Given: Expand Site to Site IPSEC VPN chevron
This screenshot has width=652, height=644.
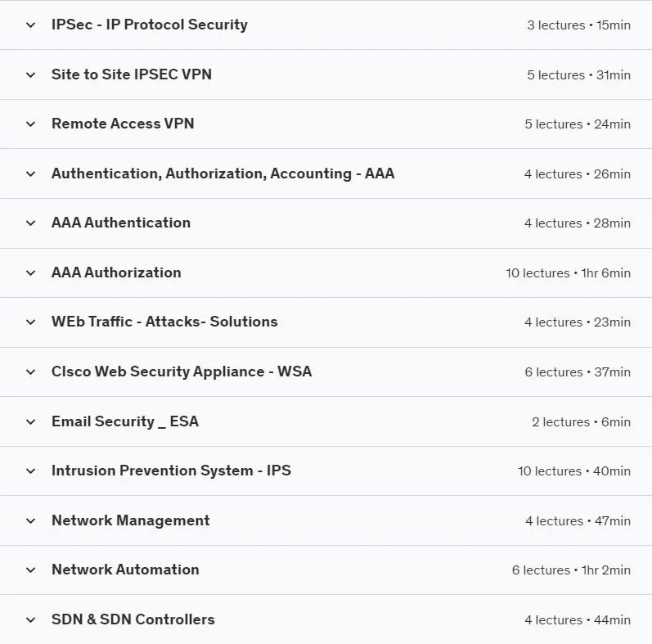Looking at the screenshot, I should (x=31, y=75).
